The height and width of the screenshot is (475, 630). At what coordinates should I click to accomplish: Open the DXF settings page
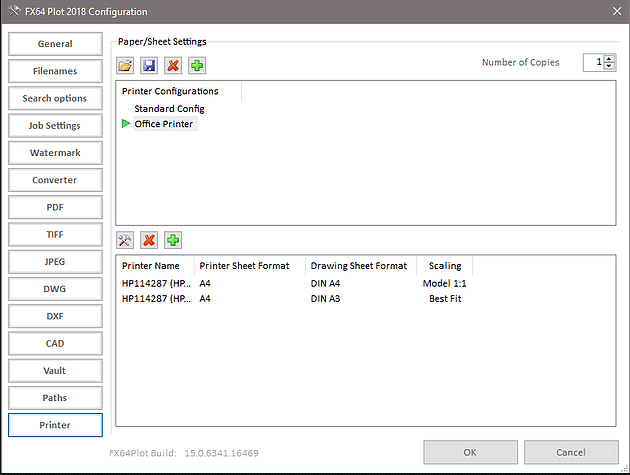point(55,316)
